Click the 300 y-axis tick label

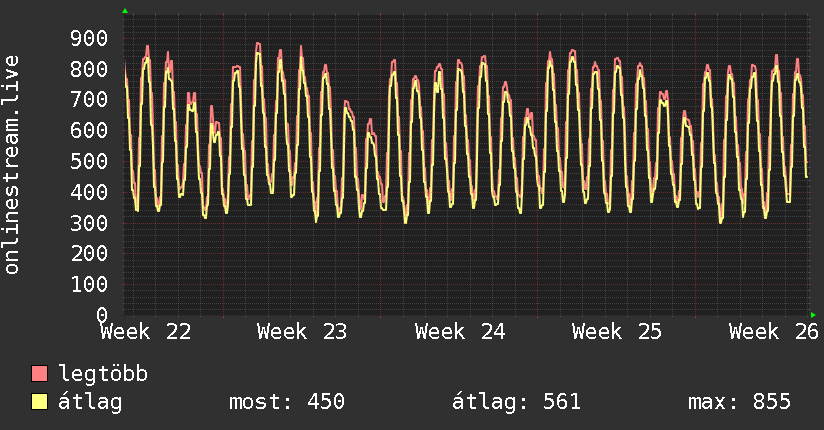[x=89, y=223]
